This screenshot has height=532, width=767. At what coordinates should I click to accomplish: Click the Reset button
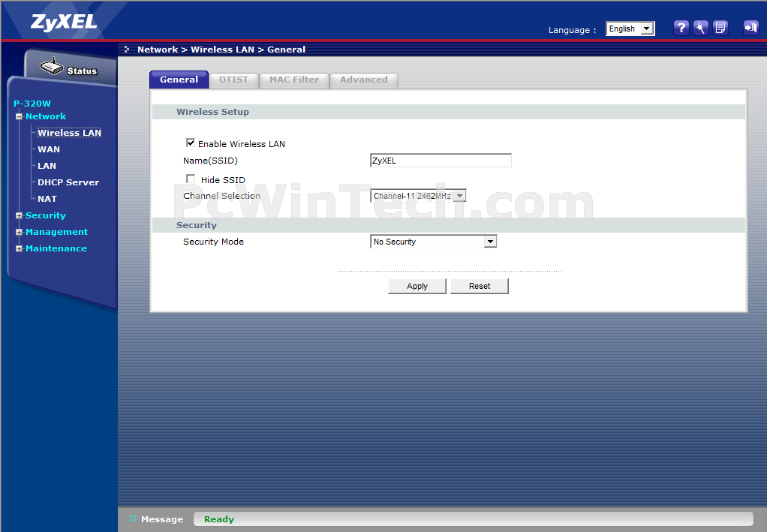[x=480, y=286]
